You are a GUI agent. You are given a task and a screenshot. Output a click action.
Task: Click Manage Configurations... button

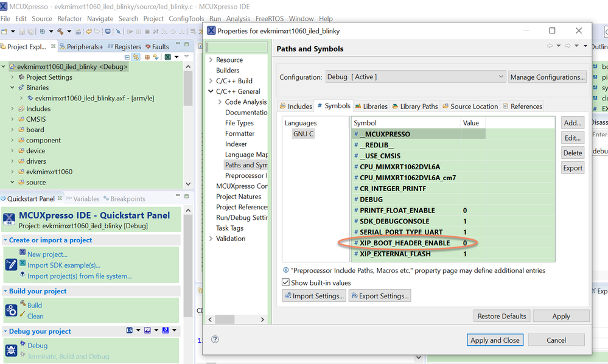click(x=547, y=77)
